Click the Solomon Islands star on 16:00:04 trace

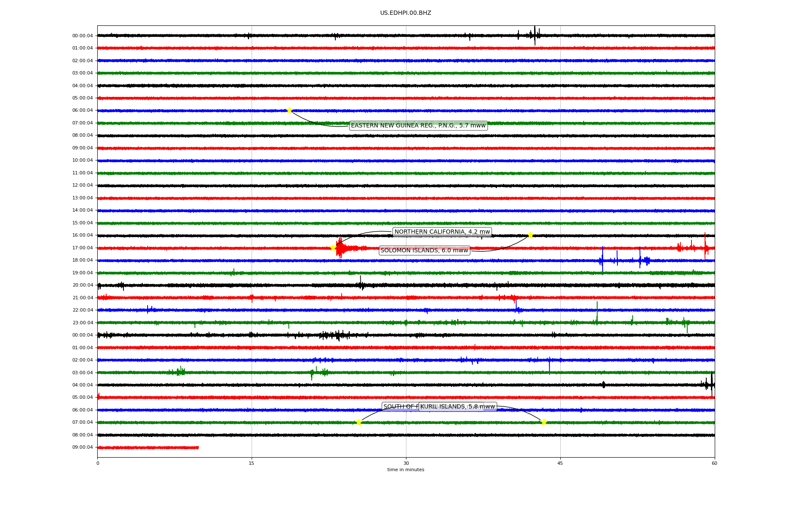click(530, 235)
